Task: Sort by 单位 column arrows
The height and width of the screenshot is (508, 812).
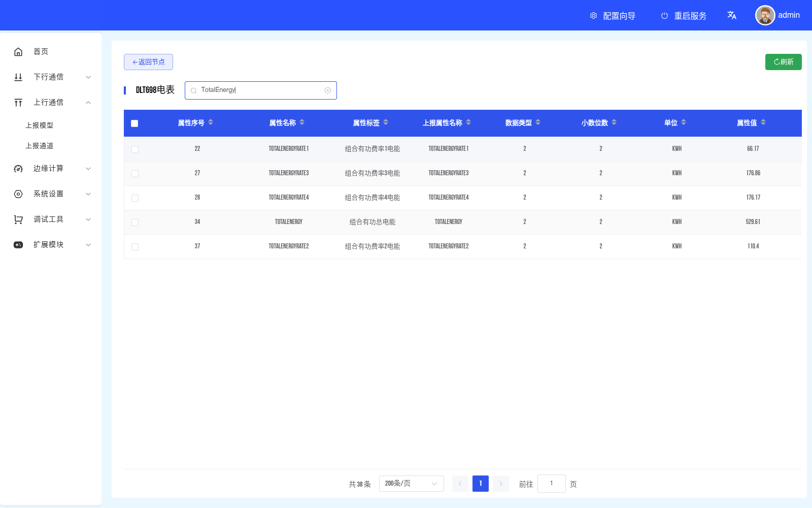Action: click(x=684, y=122)
